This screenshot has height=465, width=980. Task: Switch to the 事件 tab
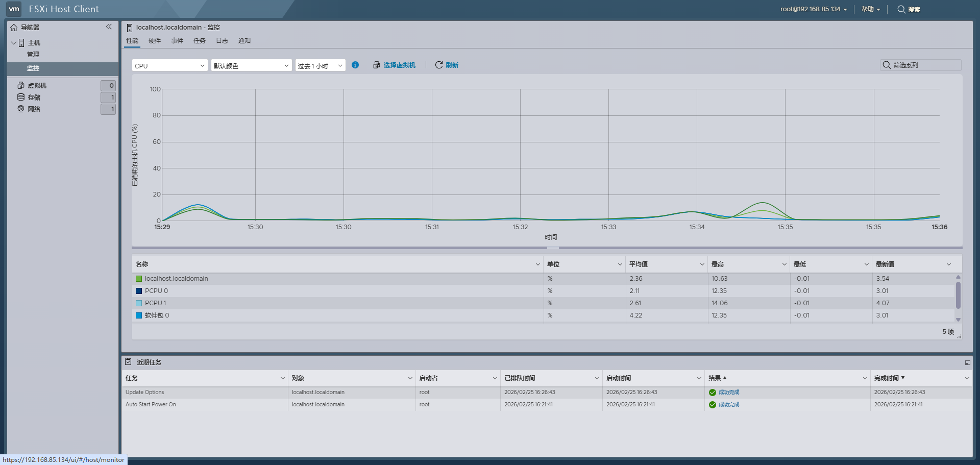[x=177, y=40]
